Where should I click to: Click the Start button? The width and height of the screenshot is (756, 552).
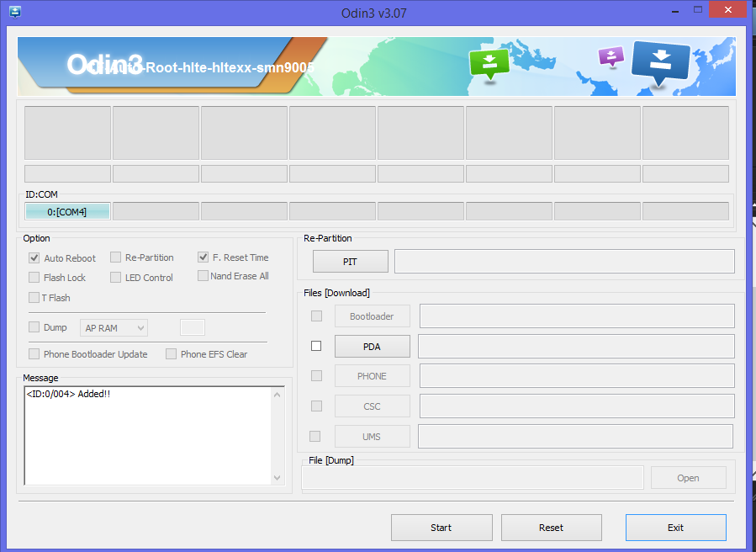(x=441, y=528)
